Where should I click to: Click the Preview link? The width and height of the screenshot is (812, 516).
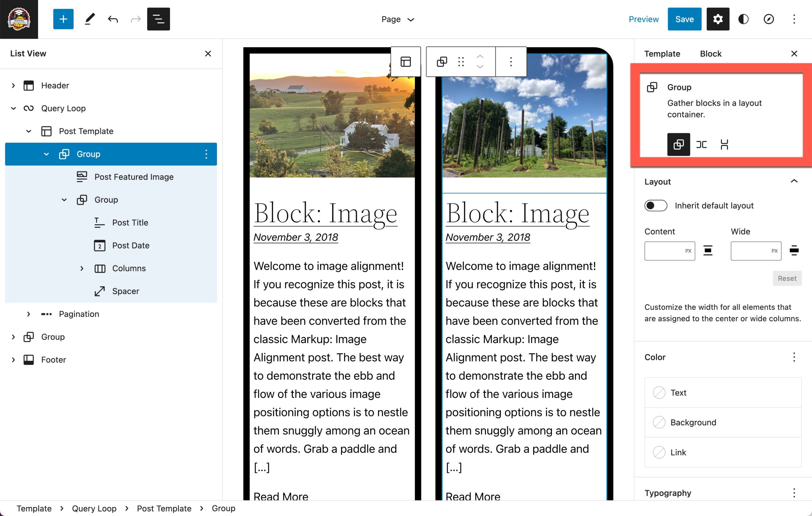(x=643, y=19)
